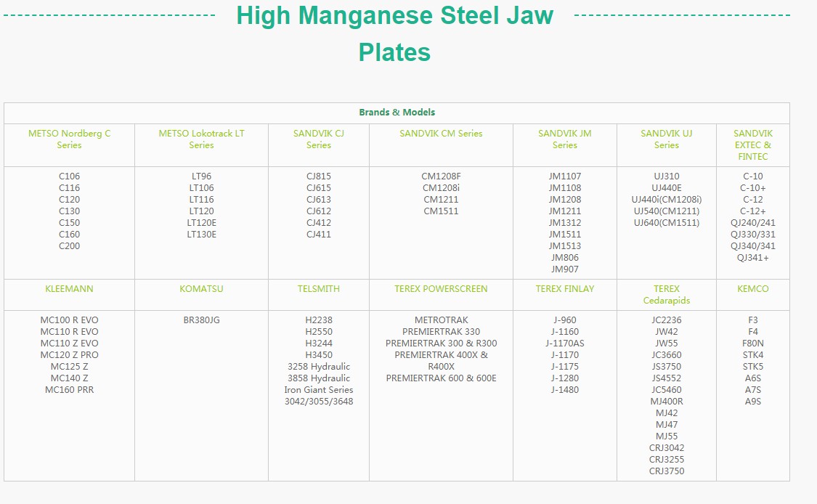
Task: Select model F80N in KEMCO list
Action: click(753, 344)
